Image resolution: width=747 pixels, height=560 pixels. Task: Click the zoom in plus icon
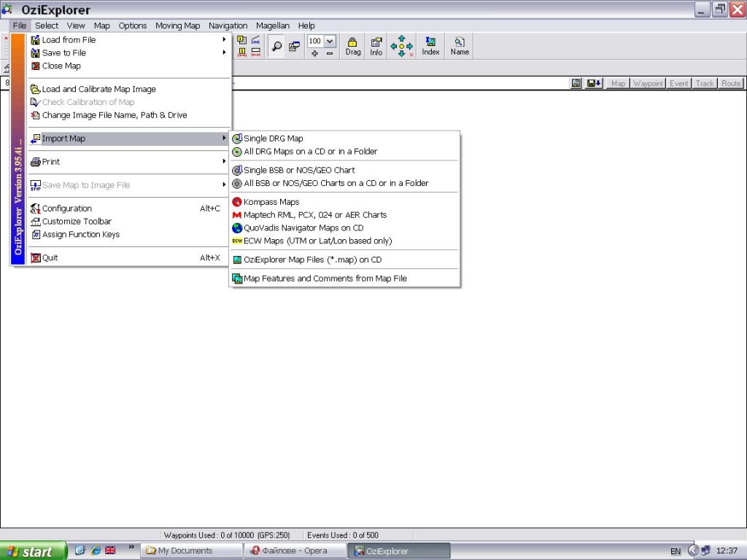[x=314, y=53]
